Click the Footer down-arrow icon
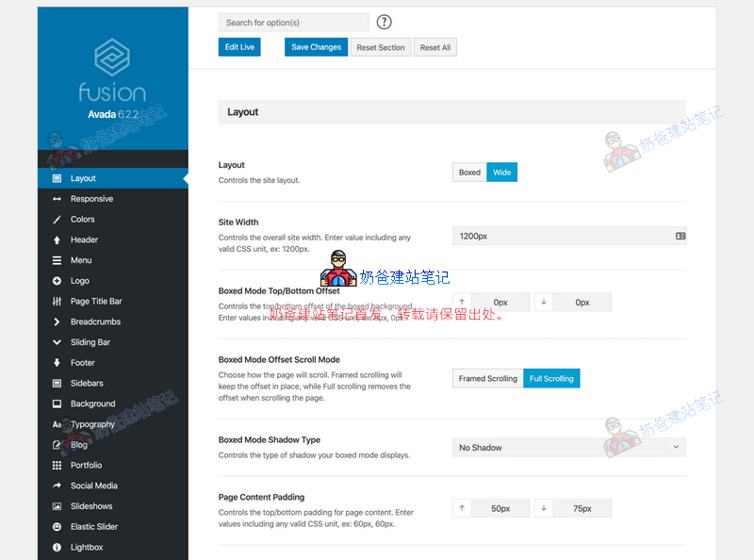754x560 pixels. coord(57,363)
